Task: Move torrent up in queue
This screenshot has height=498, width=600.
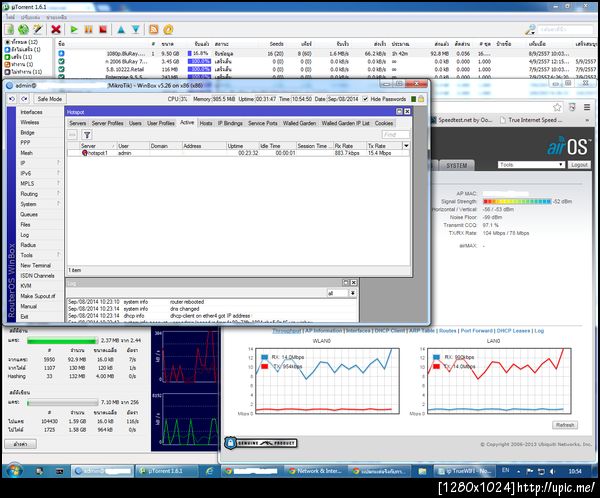Action: (121, 29)
